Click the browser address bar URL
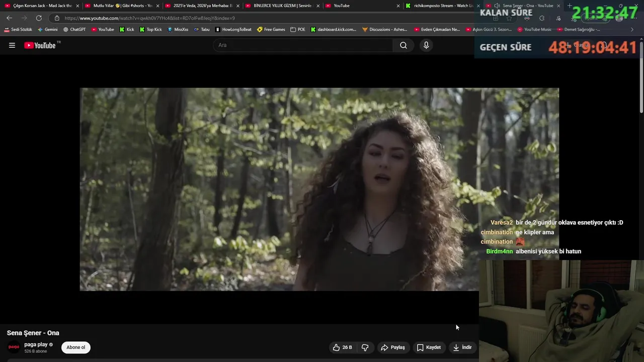Screen dimensions: 644x362 click(x=150, y=18)
